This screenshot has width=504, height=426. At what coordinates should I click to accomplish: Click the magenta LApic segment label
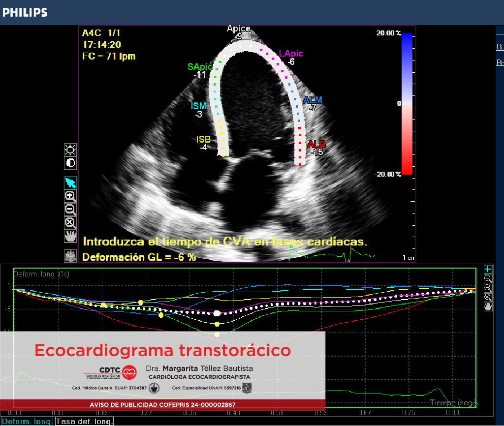(291, 54)
